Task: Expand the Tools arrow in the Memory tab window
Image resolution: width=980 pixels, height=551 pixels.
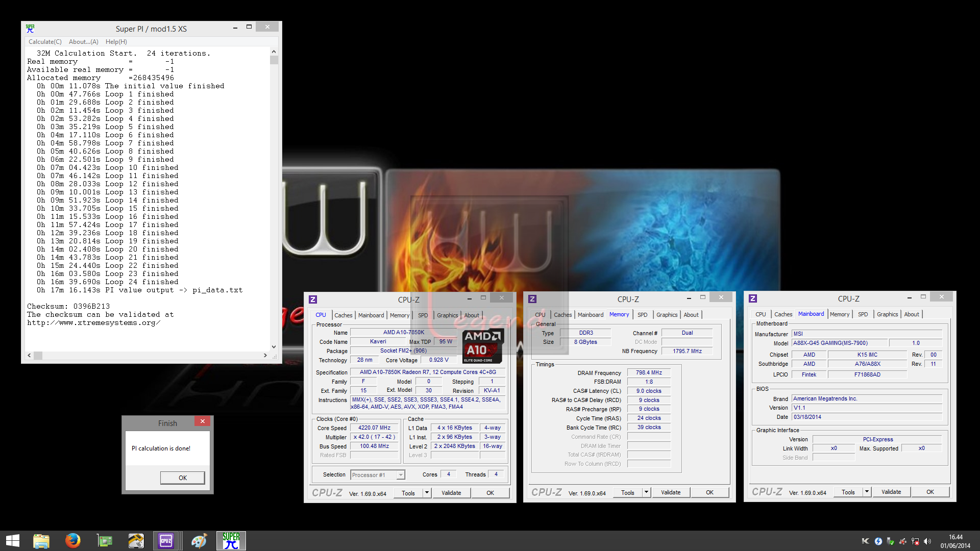Action: 647,492
